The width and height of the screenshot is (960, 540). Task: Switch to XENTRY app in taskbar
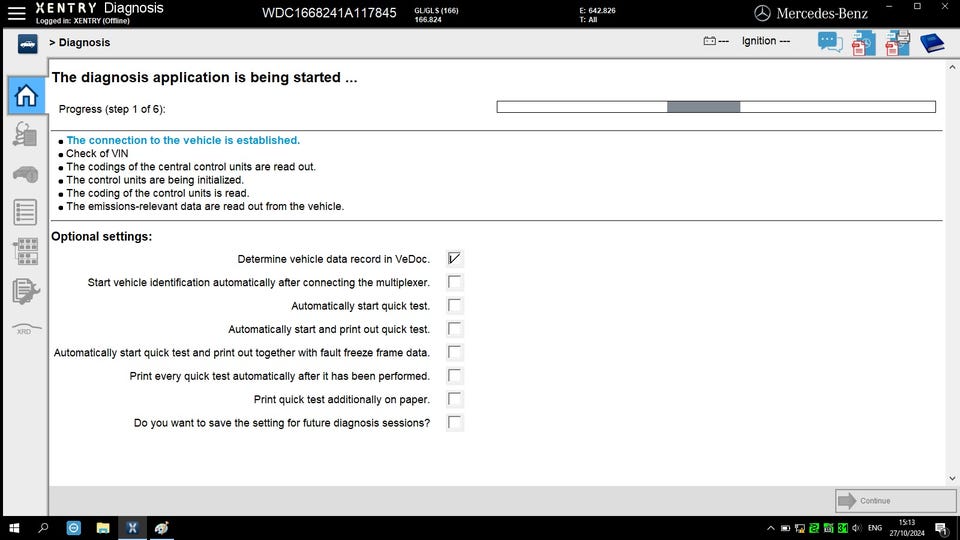tap(132, 528)
